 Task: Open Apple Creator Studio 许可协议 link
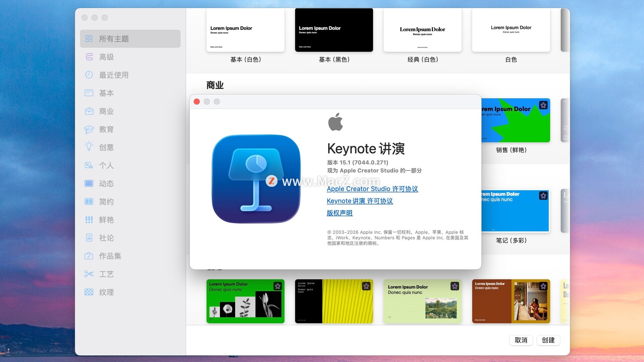[372, 189]
